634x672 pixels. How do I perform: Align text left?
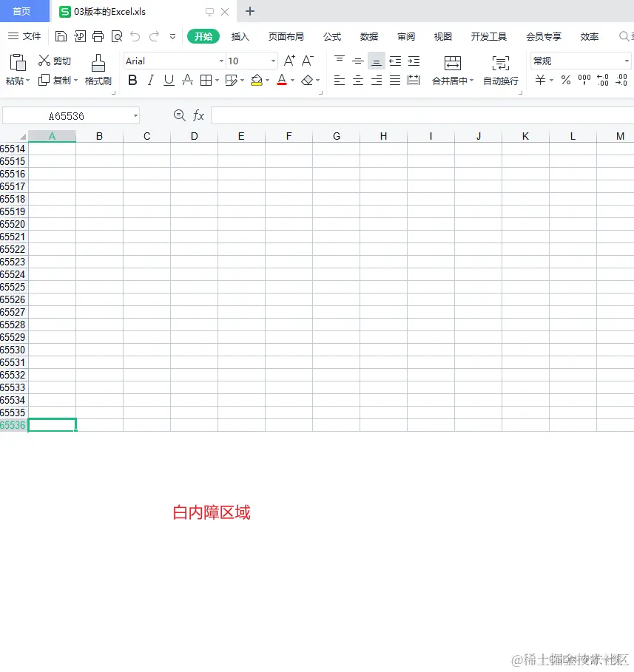(340, 80)
